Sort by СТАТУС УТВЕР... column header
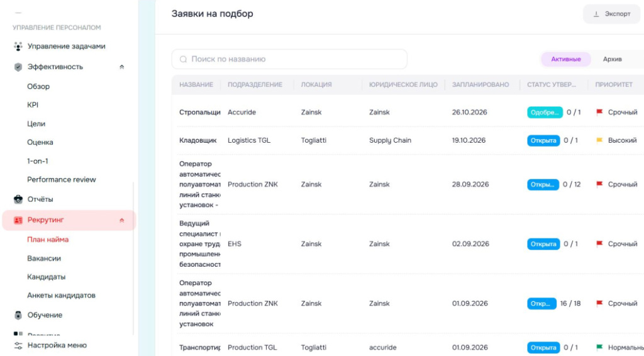Viewport: 644px width, 356px height. (x=551, y=85)
